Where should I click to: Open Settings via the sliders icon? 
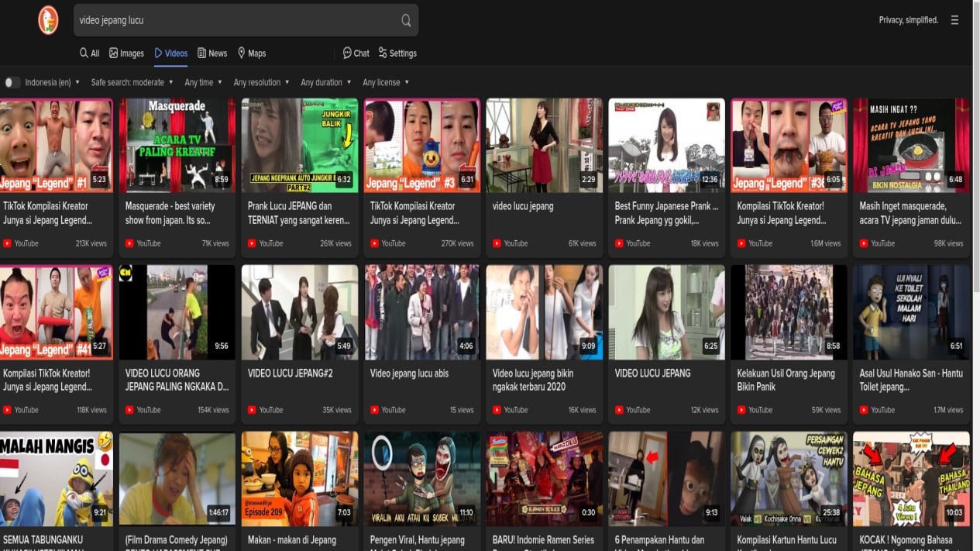[382, 53]
